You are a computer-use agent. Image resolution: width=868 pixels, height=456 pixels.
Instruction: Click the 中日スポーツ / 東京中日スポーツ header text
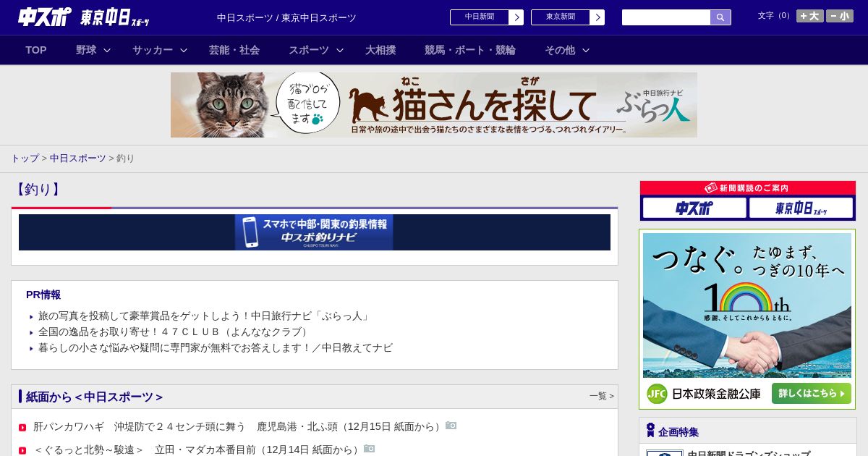click(x=286, y=17)
